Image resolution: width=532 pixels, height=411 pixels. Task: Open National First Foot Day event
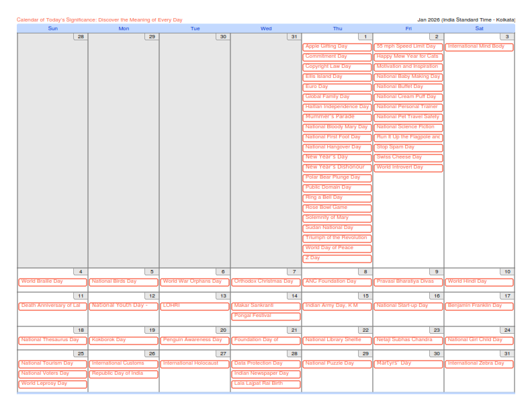click(x=337, y=138)
